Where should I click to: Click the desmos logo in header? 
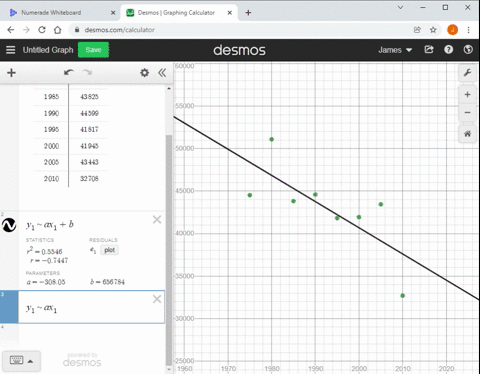[x=239, y=50]
